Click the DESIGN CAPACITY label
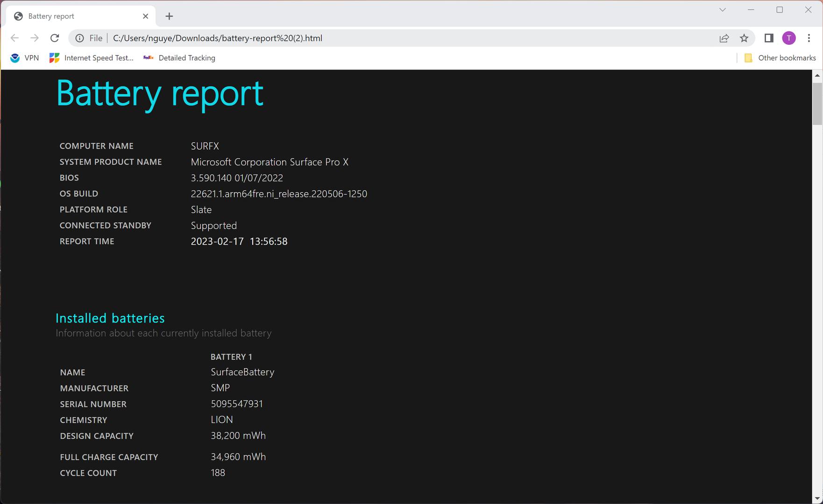This screenshot has height=504, width=823. click(97, 436)
